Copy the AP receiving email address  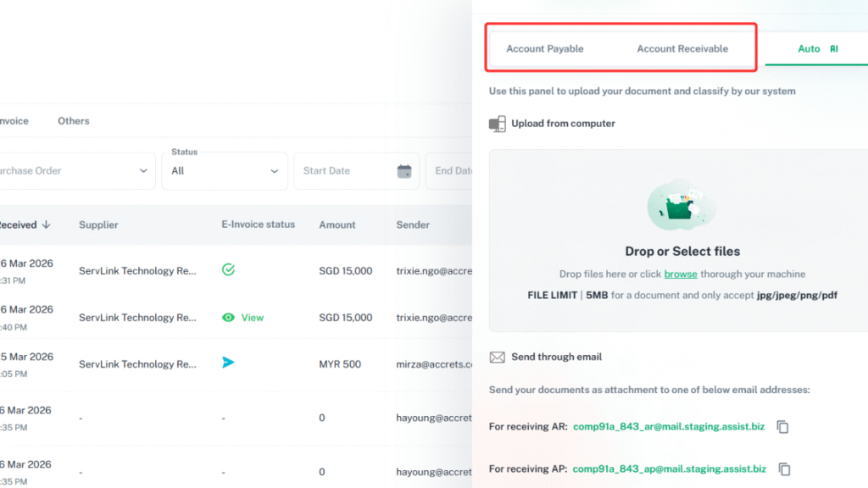[782, 469]
